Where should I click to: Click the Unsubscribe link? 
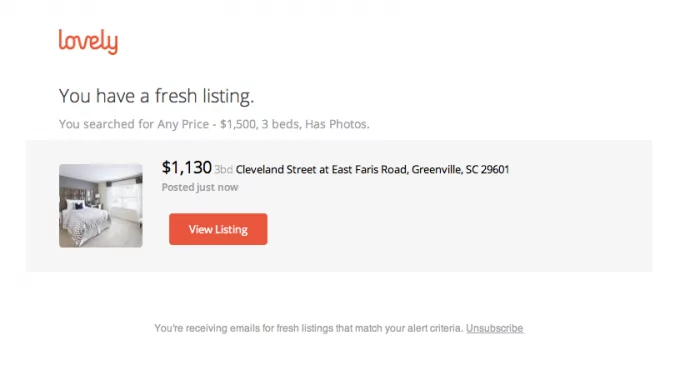pyautogui.click(x=494, y=328)
